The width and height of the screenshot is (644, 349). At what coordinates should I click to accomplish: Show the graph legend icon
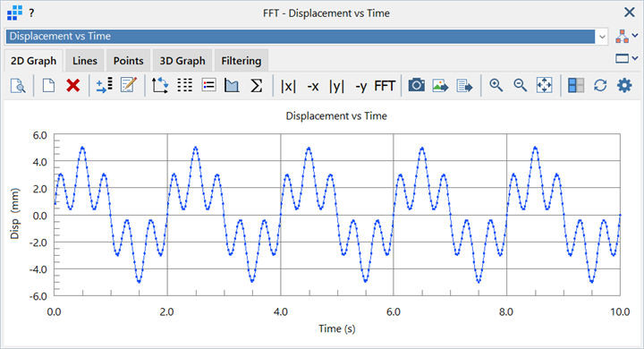coord(208,86)
